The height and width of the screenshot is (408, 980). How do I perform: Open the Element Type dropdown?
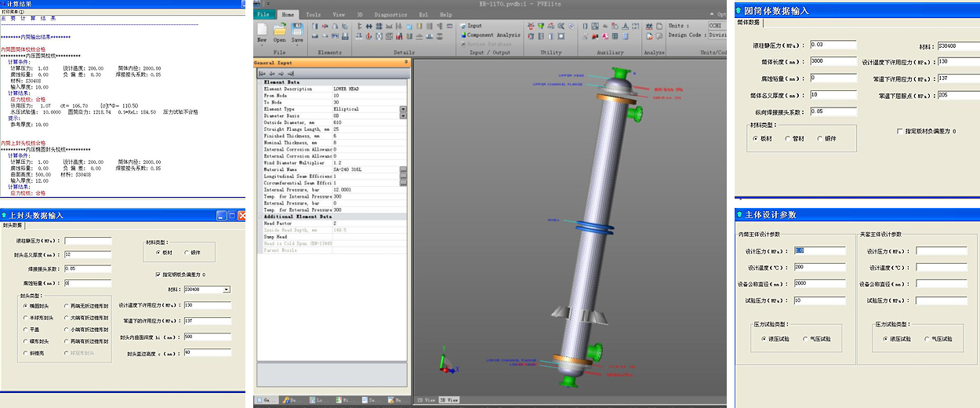[x=403, y=109]
